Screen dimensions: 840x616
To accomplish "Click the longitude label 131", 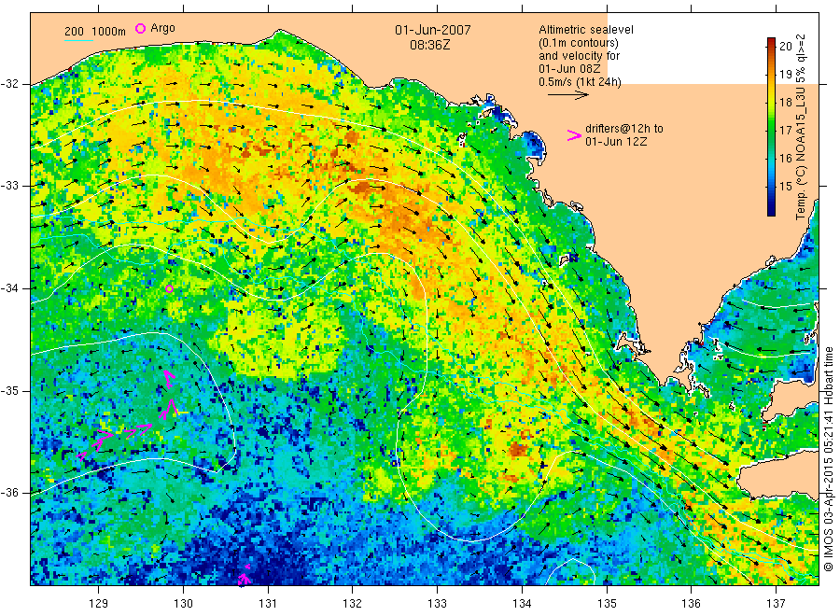I will [268, 604].
